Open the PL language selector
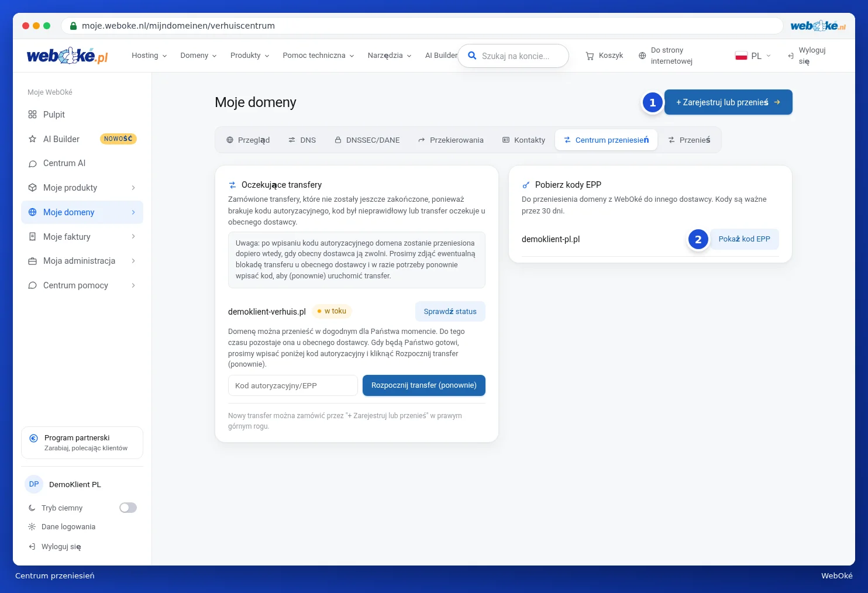 tap(753, 56)
